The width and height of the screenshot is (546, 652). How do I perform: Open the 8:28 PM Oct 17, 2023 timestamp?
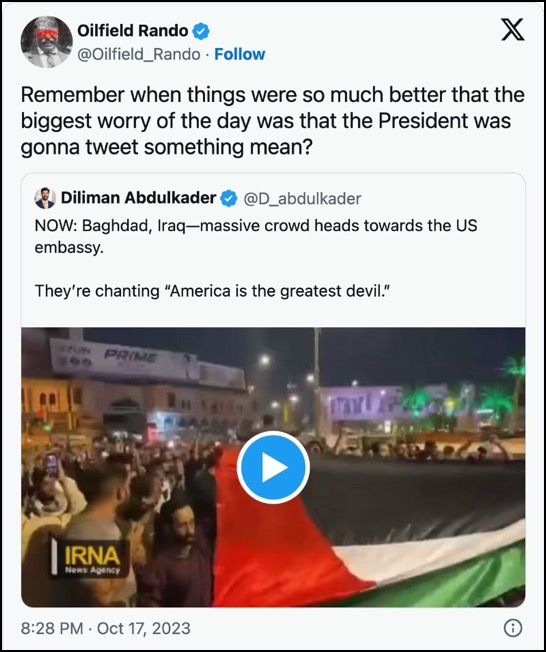106,628
